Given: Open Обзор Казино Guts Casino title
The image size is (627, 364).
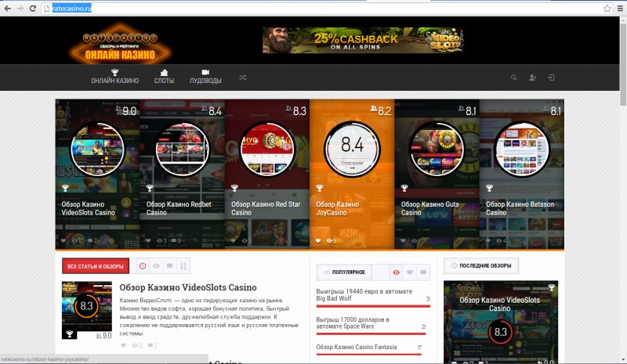Looking at the screenshot, I should coord(429,208).
